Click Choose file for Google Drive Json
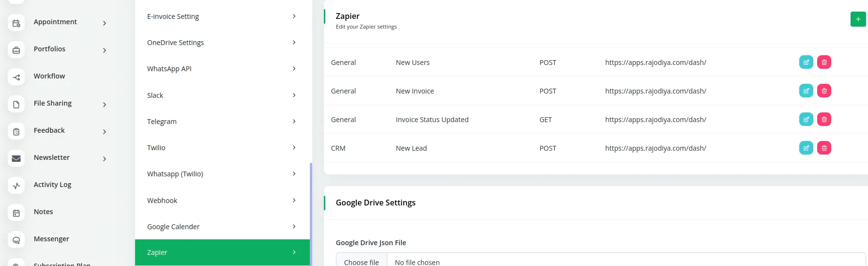Viewport: 868px width, 266px height. [362, 262]
